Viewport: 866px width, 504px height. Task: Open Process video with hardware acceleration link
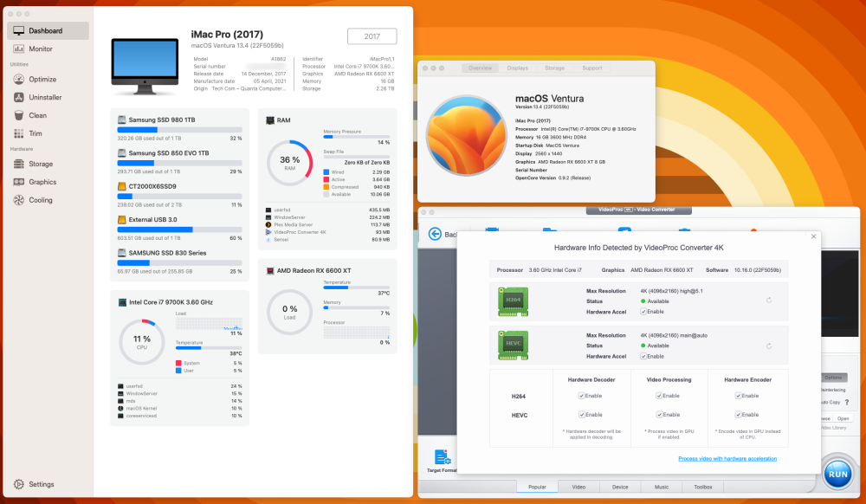(727, 459)
